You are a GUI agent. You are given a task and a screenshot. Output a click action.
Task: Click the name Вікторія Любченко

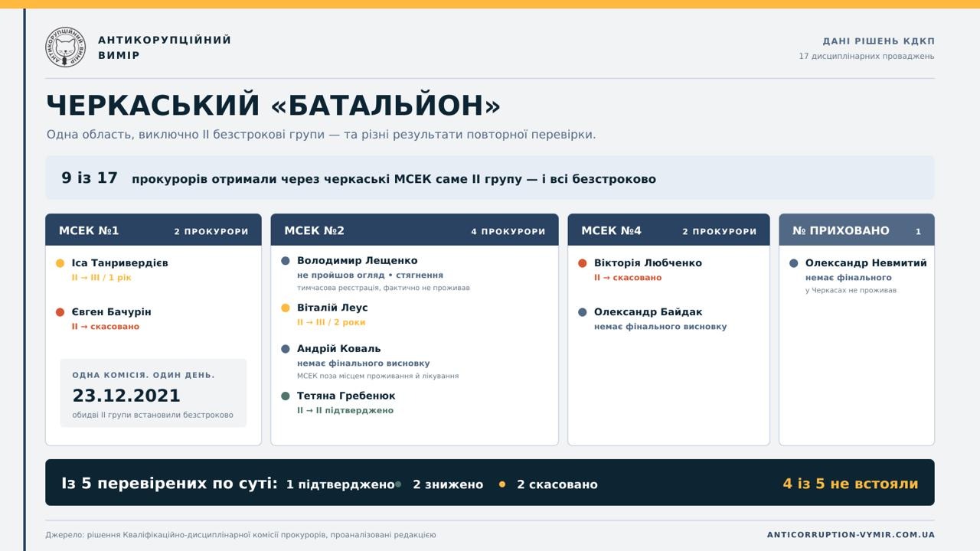click(648, 263)
